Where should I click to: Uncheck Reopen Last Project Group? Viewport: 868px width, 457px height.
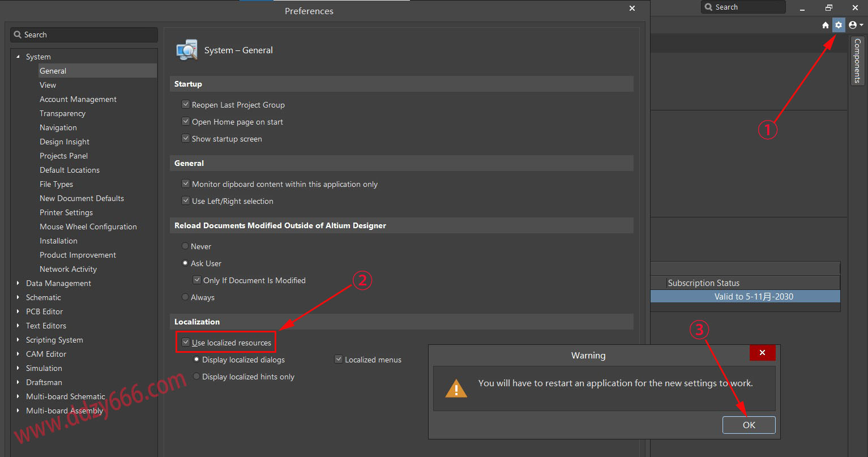pos(185,105)
